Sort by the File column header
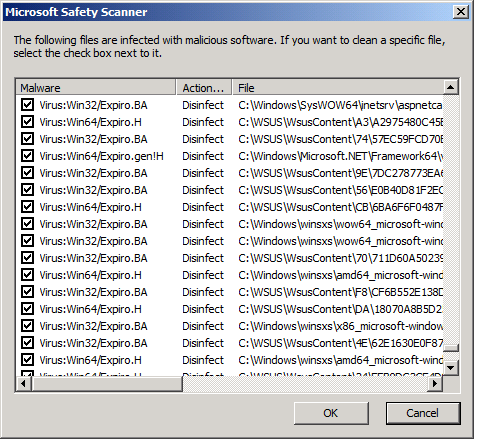Image resolution: width=494 pixels, height=439 pixels. point(338,88)
